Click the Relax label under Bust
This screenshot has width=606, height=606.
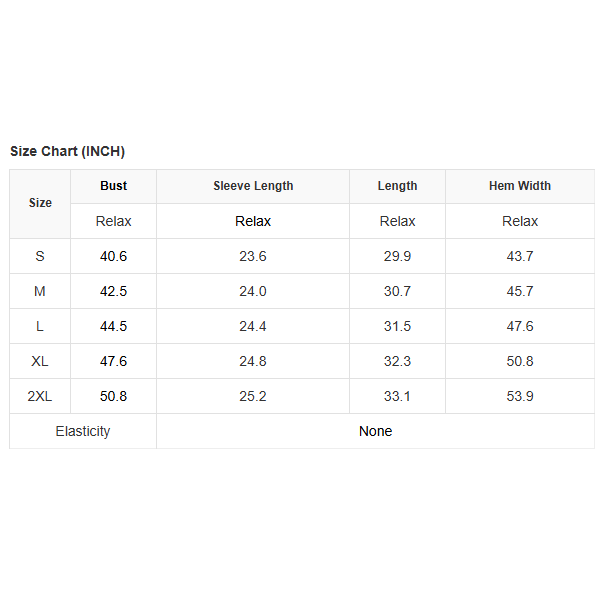pos(113,221)
